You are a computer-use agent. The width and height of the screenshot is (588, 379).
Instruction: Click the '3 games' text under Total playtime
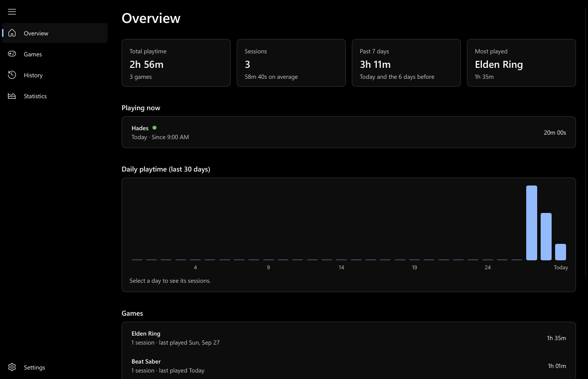141,77
